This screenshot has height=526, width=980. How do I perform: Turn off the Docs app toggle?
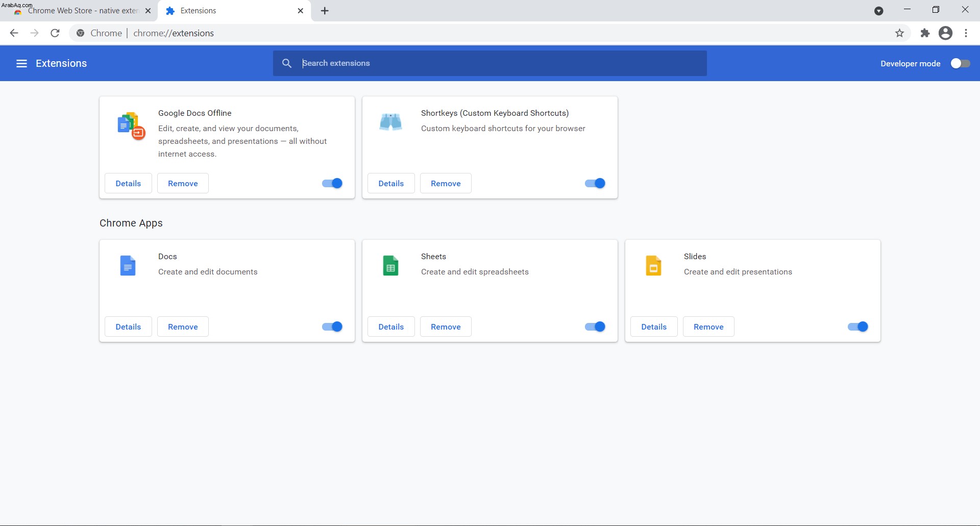(332, 327)
